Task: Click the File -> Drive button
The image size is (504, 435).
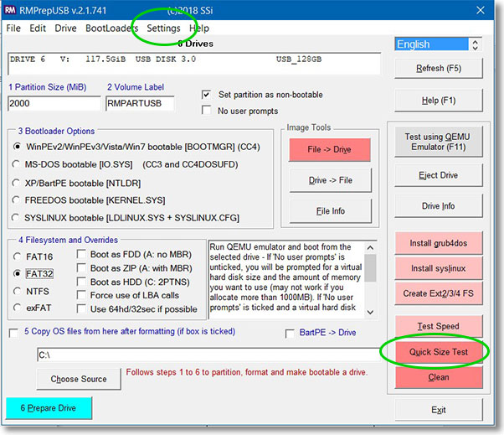Action: point(330,150)
